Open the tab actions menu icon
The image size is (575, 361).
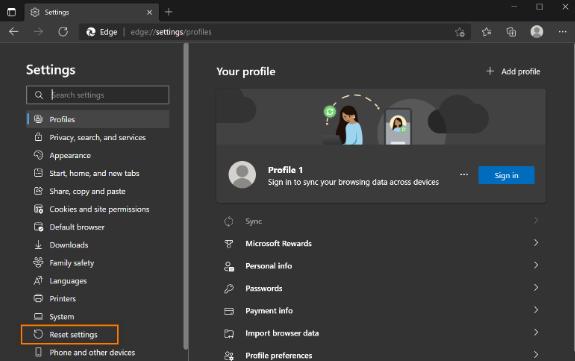(11, 12)
